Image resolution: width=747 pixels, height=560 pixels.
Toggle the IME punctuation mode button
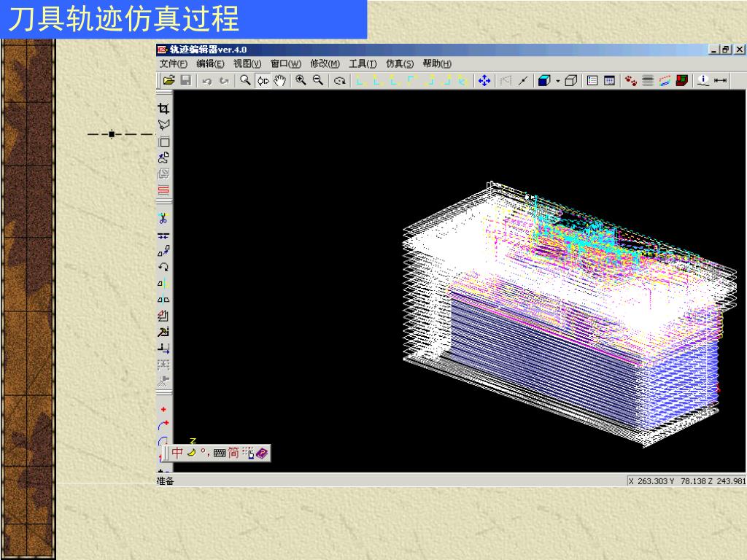tap(205, 453)
